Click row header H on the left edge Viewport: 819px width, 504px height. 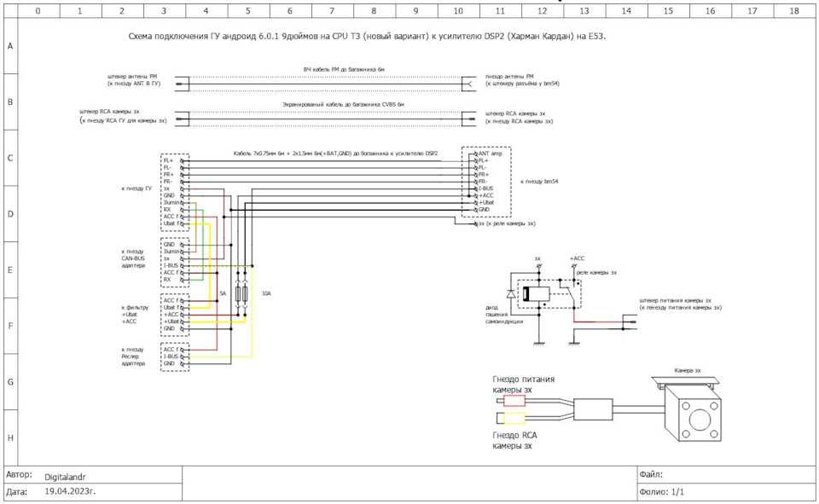pyautogui.click(x=10, y=438)
